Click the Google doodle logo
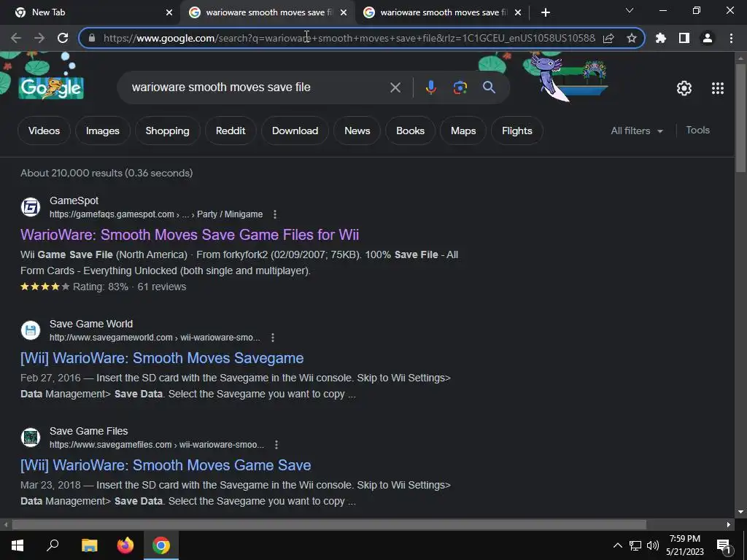The width and height of the screenshot is (747, 560). (52, 87)
